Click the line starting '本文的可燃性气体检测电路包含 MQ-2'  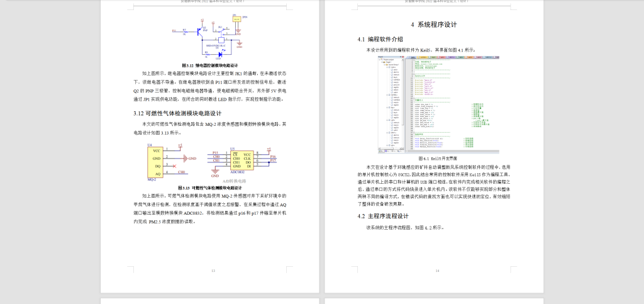pyautogui.click(x=214, y=124)
